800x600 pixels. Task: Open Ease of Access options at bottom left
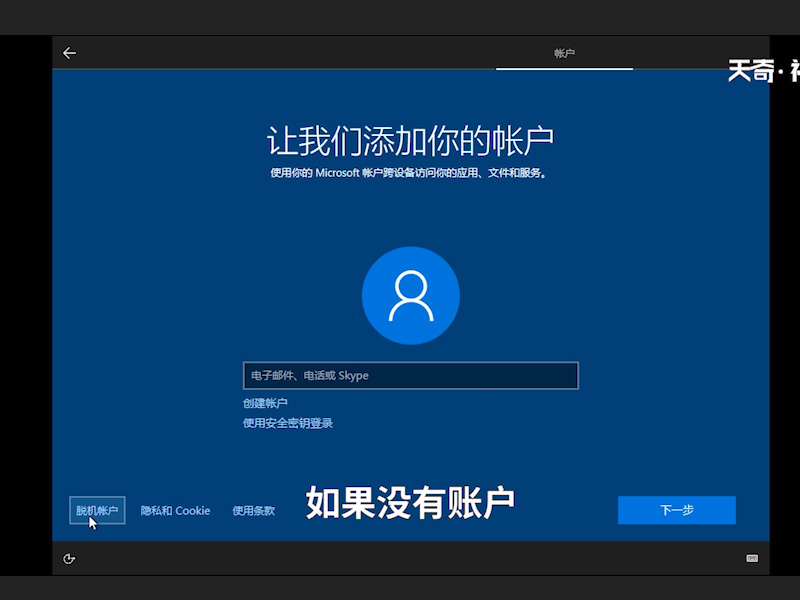click(68, 559)
